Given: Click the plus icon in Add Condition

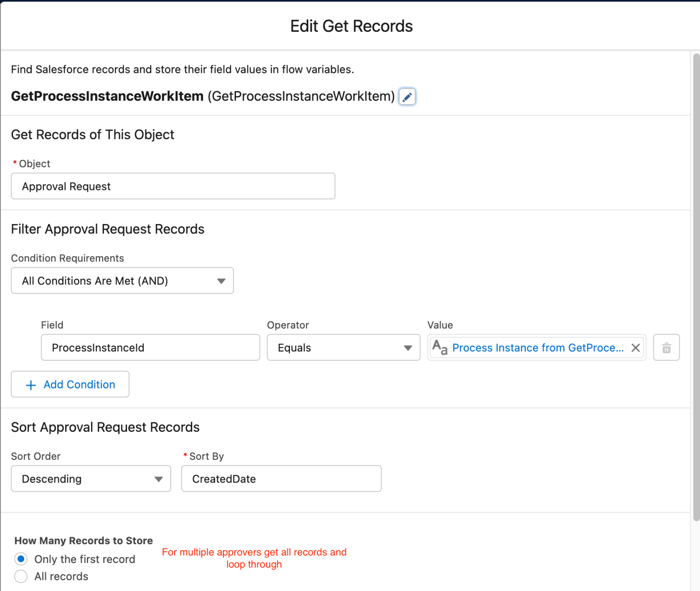Looking at the screenshot, I should 31,385.
